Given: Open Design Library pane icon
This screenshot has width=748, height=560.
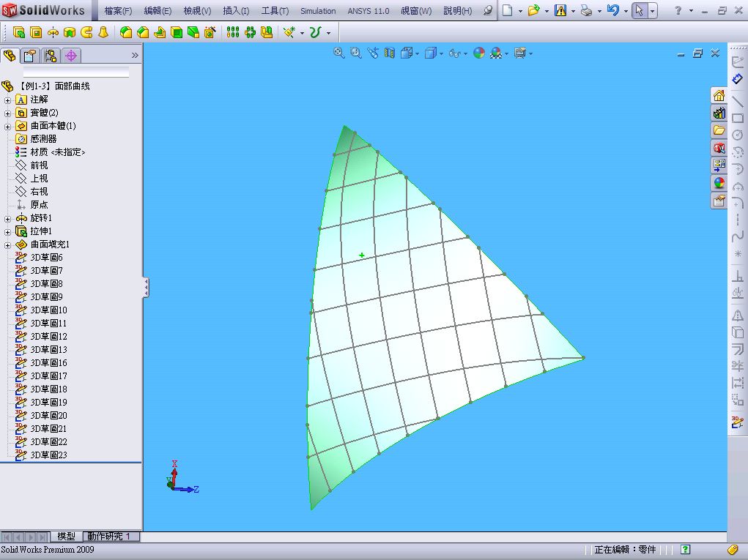Looking at the screenshot, I should click(719, 113).
